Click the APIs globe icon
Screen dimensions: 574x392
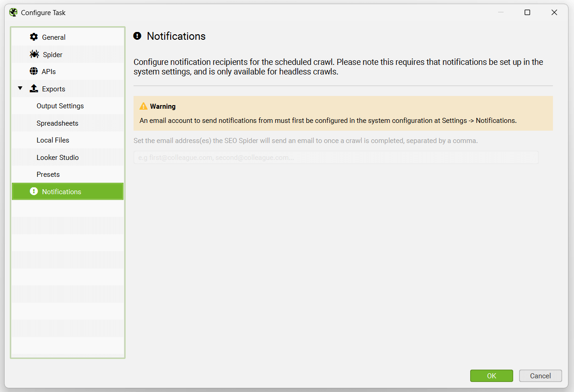[x=34, y=71]
